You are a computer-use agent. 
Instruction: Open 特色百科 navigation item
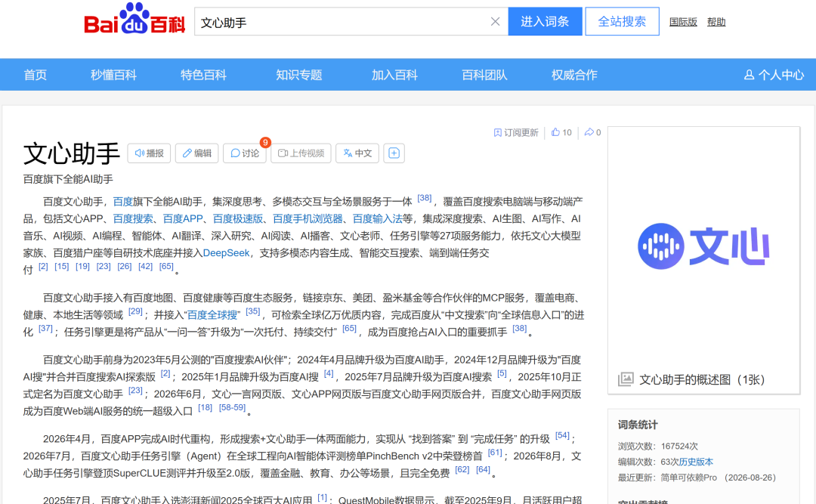coord(203,75)
